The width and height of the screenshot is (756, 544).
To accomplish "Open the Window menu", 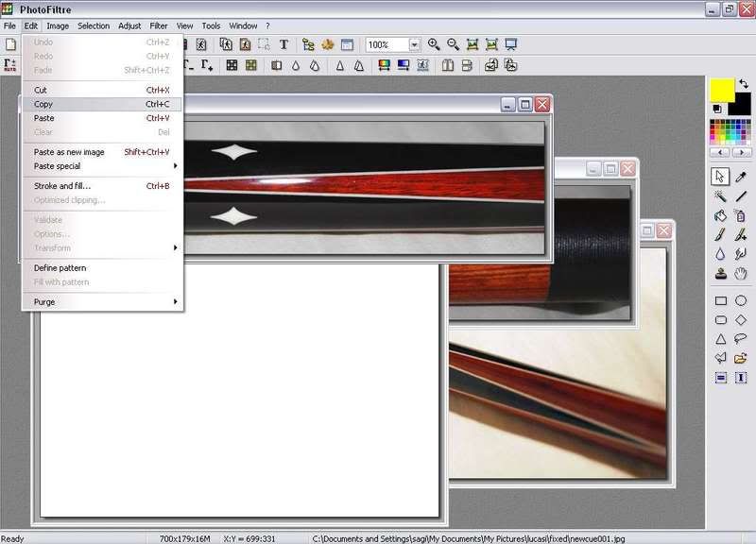I will (x=243, y=26).
